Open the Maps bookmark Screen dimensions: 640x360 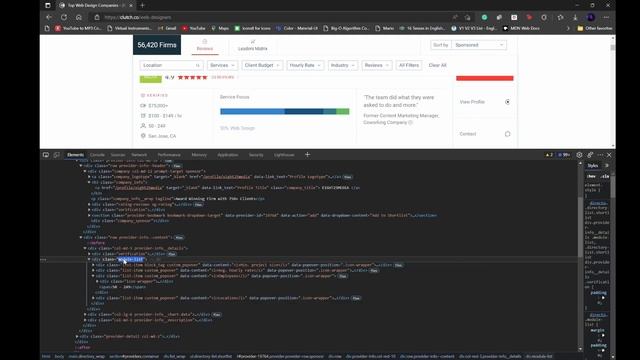click(x=220, y=28)
